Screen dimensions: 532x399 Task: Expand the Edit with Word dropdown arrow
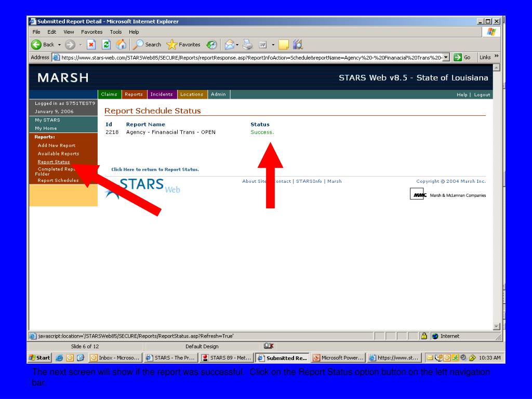pos(273,45)
